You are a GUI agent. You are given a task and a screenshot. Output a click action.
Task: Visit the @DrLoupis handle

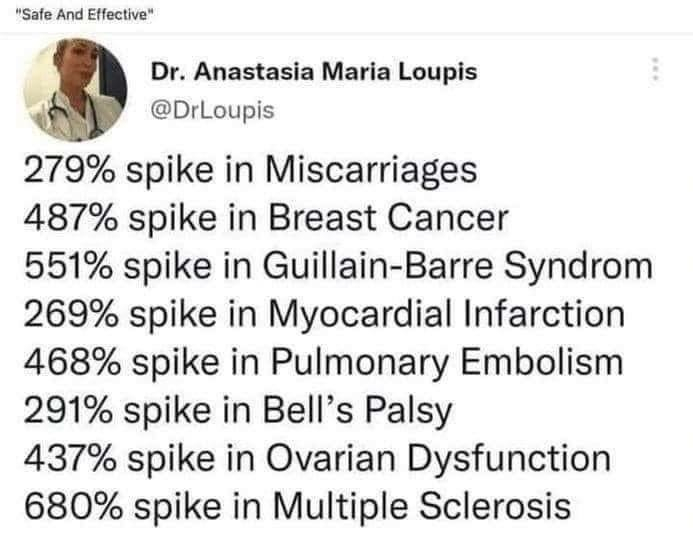pos(212,110)
